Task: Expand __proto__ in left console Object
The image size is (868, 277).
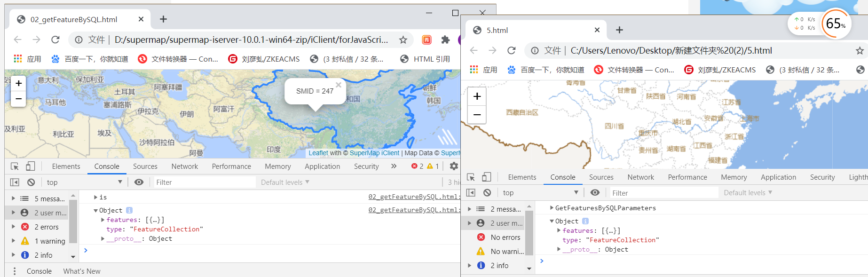Action: pos(103,238)
